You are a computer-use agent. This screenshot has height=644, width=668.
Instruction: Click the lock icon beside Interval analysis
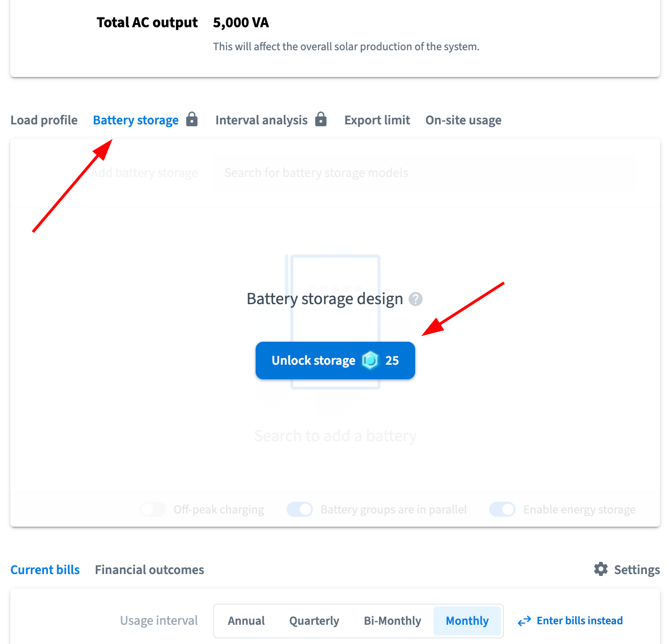321,119
